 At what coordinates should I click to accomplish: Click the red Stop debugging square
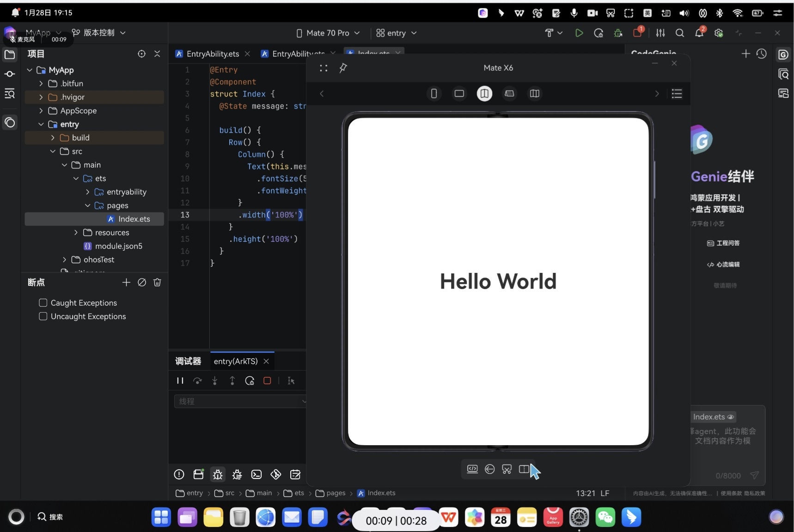pos(267,381)
